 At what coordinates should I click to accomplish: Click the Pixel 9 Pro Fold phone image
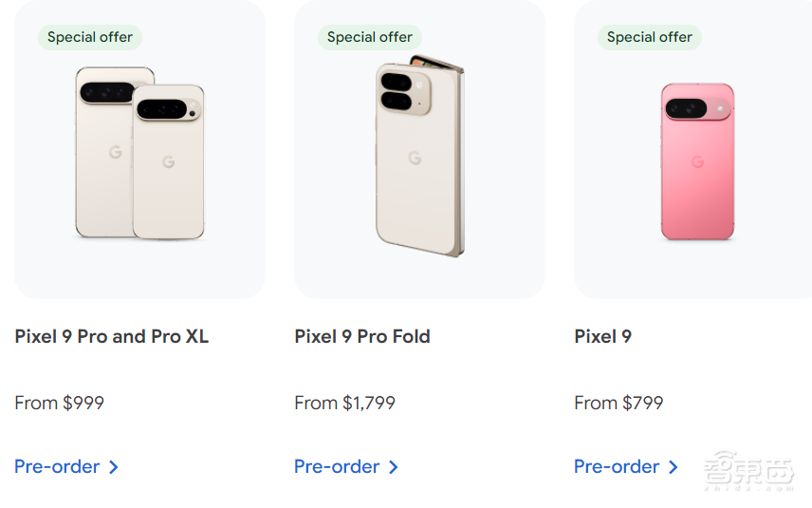[x=418, y=158]
